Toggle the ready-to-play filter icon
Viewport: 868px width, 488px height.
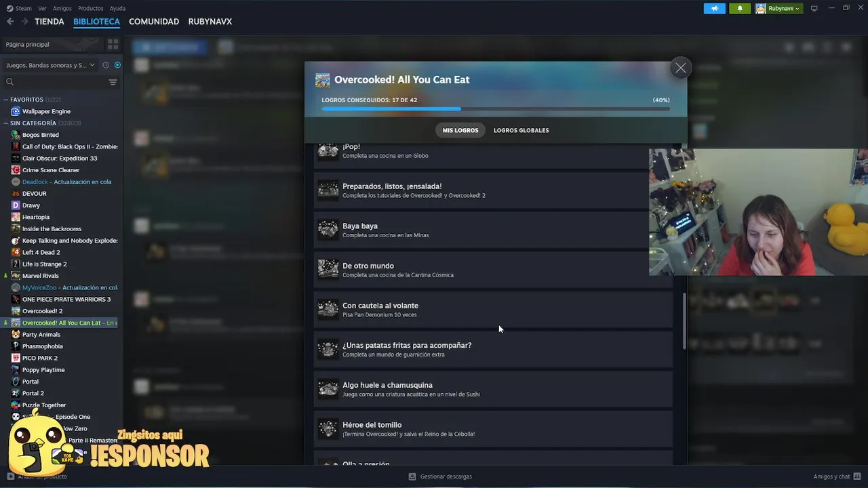click(117, 65)
